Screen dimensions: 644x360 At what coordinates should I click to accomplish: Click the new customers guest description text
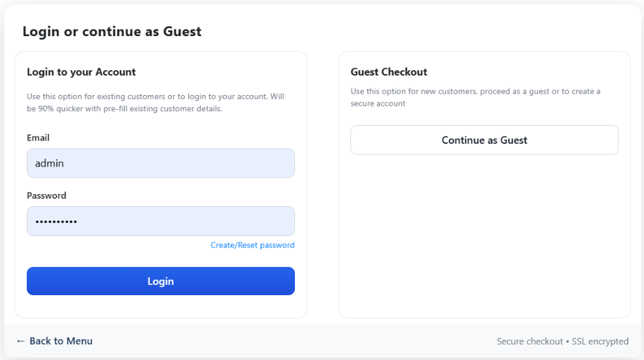475,97
